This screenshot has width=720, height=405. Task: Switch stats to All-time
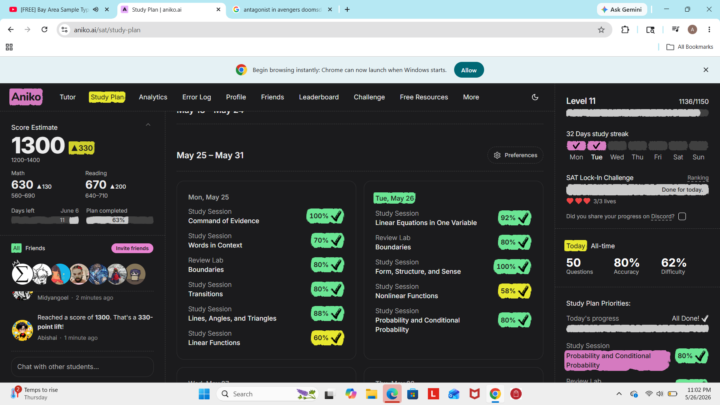[602, 246]
